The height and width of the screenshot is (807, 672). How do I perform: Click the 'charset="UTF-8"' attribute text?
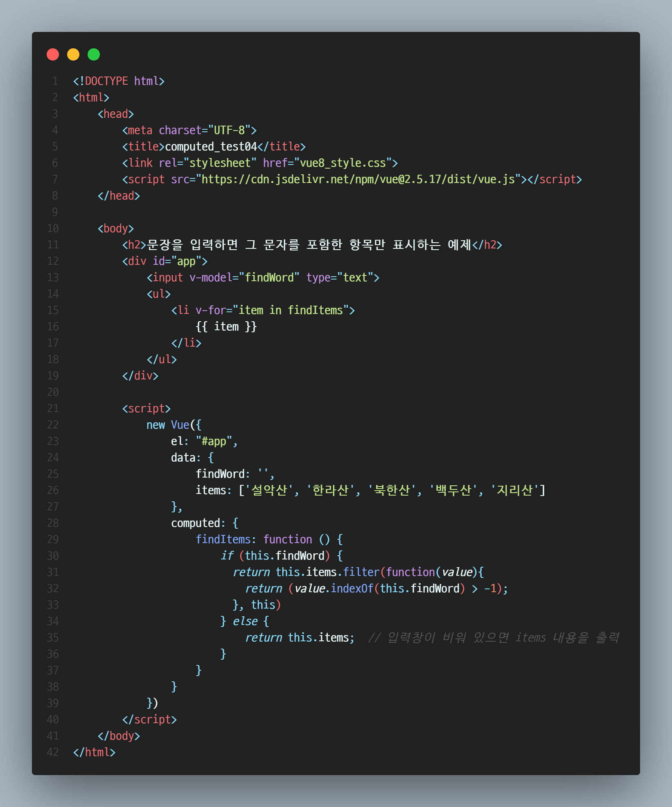click(205, 130)
